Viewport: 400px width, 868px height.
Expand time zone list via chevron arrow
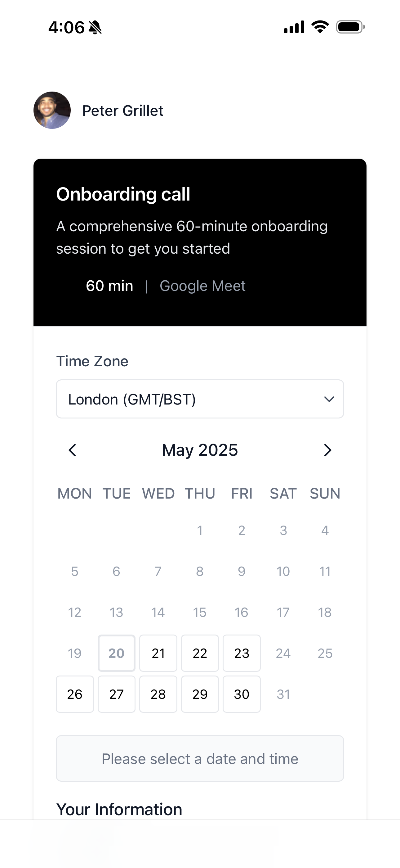click(329, 399)
